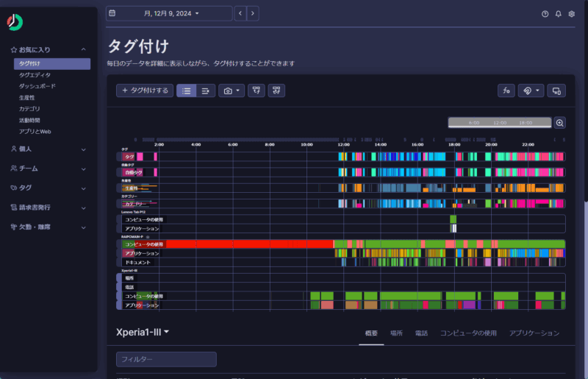The width and height of the screenshot is (588, 379).
Task: Open the help icon in header
Action: (545, 14)
